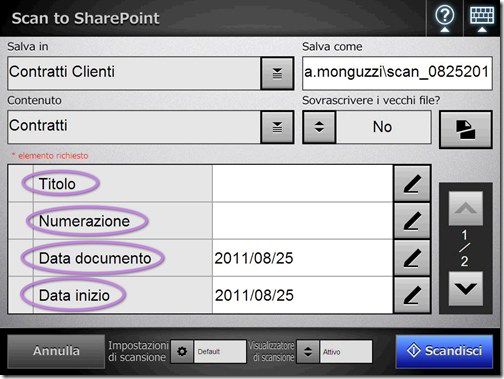Open scan settings gear icon
Image resolution: width=504 pixels, height=379 pixels.
tap(182, 351)
